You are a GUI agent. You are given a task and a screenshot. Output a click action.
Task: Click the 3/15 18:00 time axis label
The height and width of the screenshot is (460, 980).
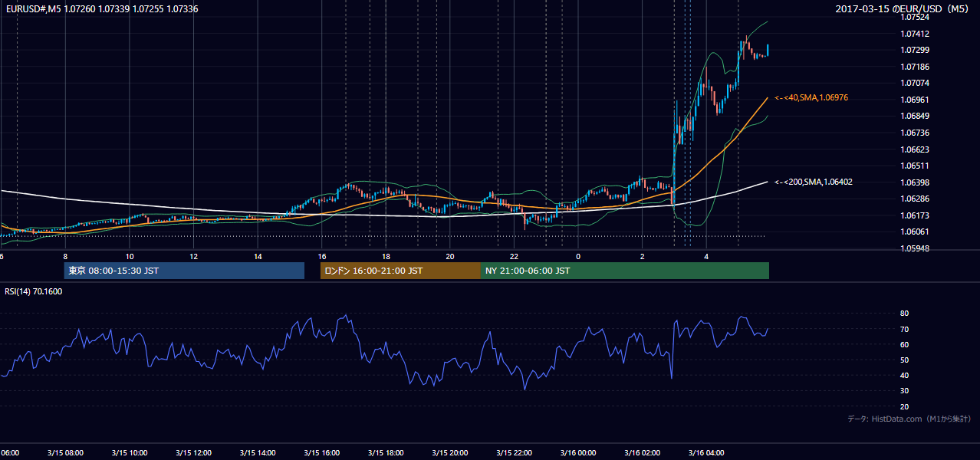(x=386, y=453)
